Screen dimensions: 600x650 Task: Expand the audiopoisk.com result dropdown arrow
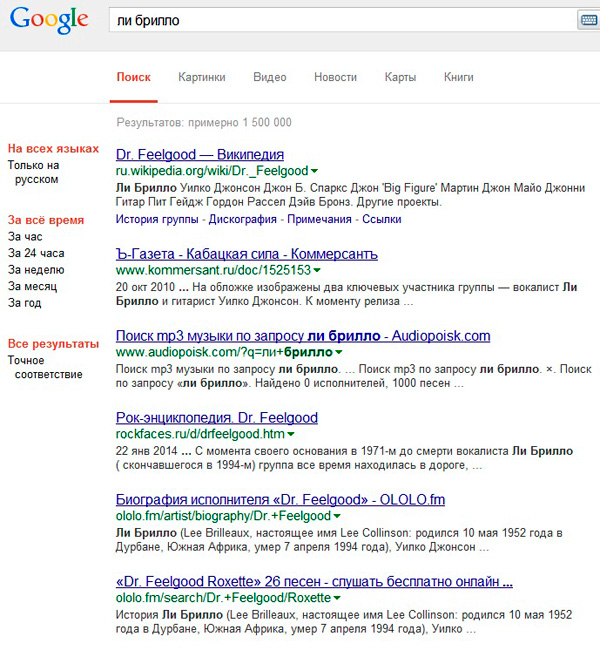pos(338,353)
